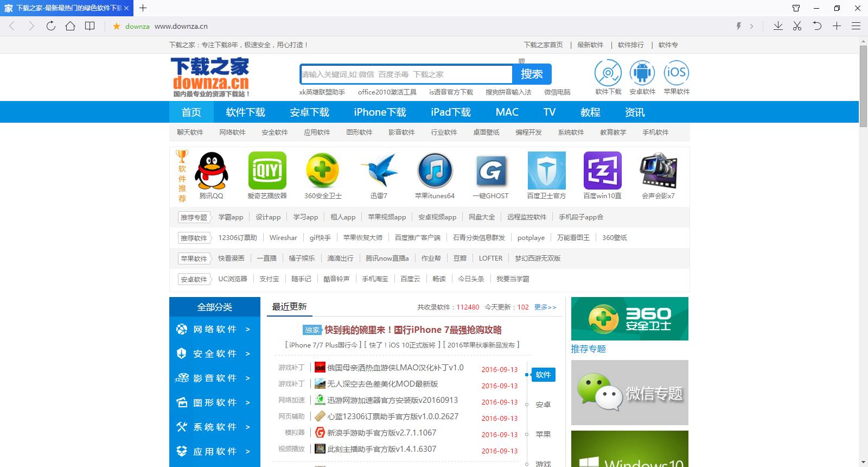Screen dimensions: 868x467
Task: Open the 百度win10直 app icon
Action: coord(602,171)
